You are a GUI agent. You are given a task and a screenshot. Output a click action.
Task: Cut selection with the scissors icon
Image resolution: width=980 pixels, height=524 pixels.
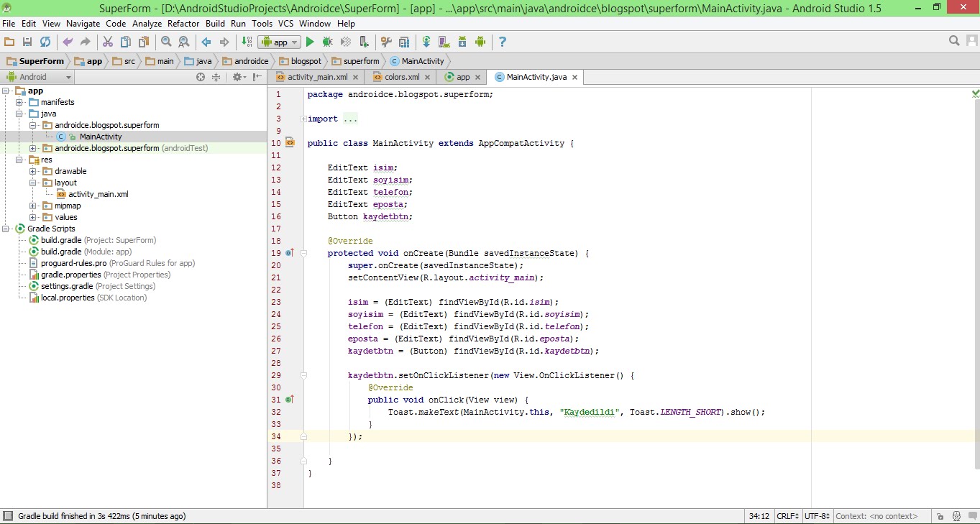click(108, 42)
